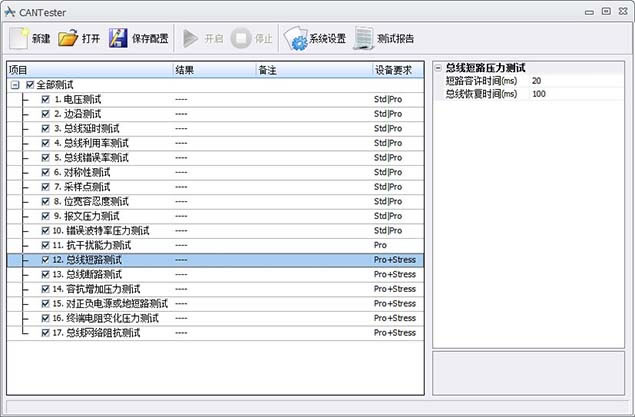Click the 项目 column header

pos(88,70)
